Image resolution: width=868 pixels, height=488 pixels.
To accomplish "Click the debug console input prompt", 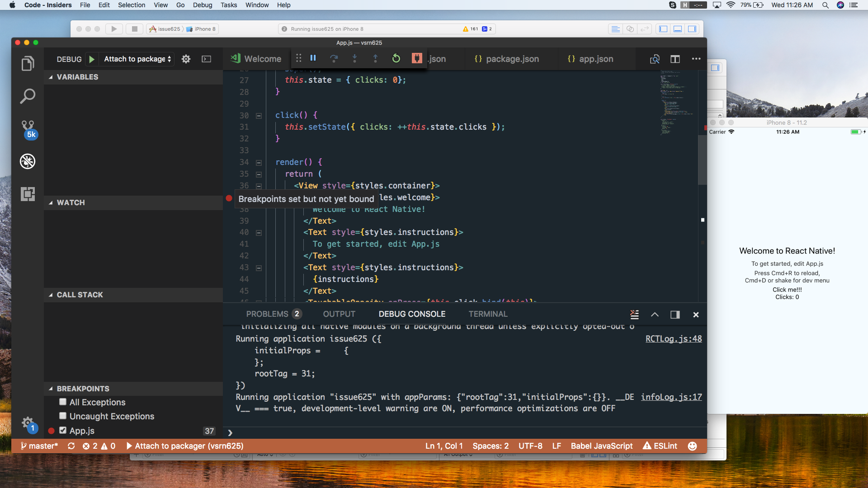I will click(466, 433).
